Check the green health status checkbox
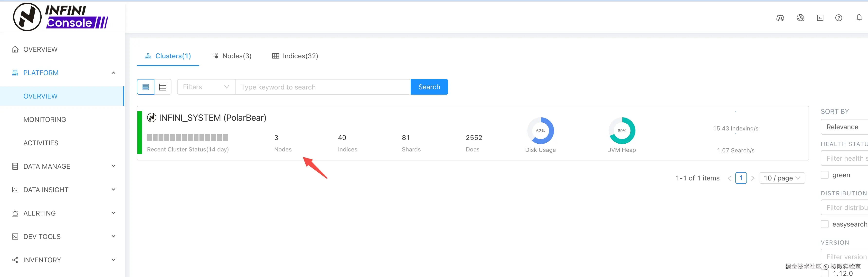 click(825, 175)
